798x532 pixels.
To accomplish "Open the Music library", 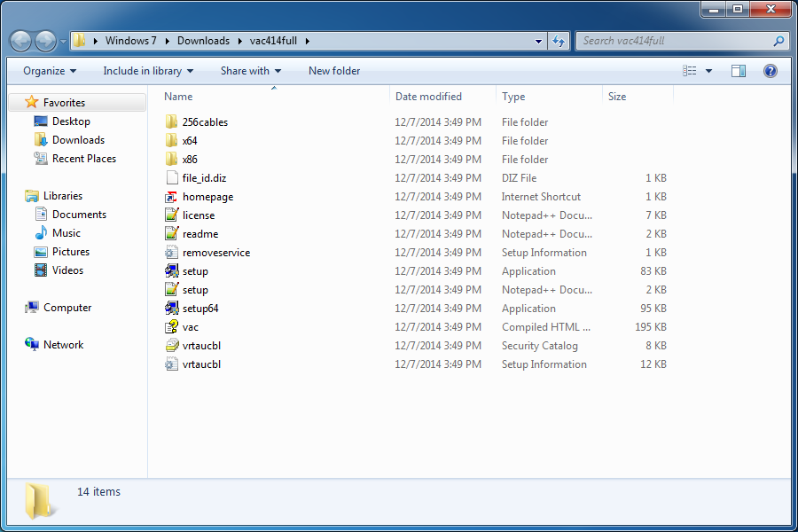I will click(66, 232).
